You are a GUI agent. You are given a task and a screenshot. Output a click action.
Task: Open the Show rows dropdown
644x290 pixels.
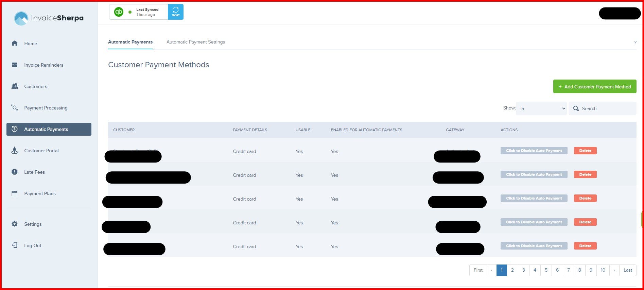[541, 108]
